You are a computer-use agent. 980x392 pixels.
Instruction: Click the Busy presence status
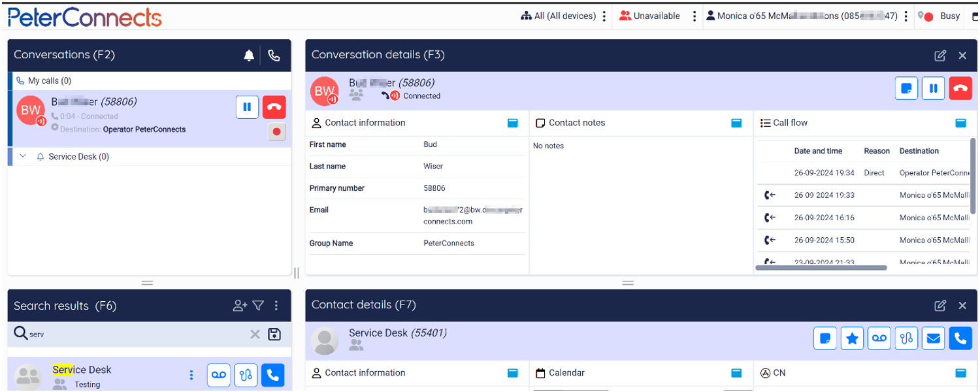click(x=939, y=16)
